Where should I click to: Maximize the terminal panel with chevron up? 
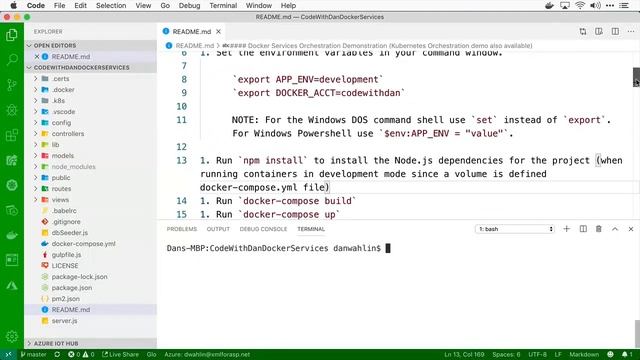615,229
